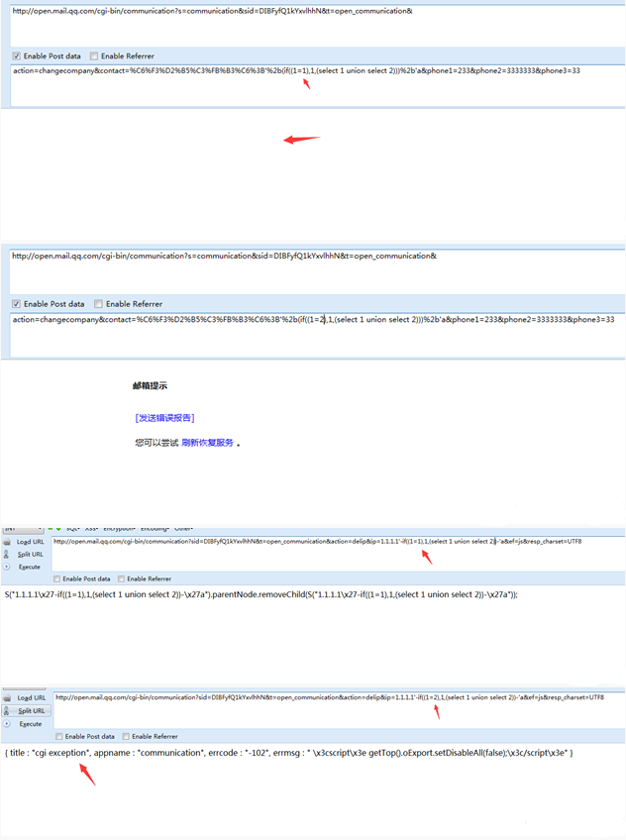Check Enable Referrer in second panel
Image resolution: width=626 pixels, height=840 pixels.
pyautogui.click(x=98, y=304)
